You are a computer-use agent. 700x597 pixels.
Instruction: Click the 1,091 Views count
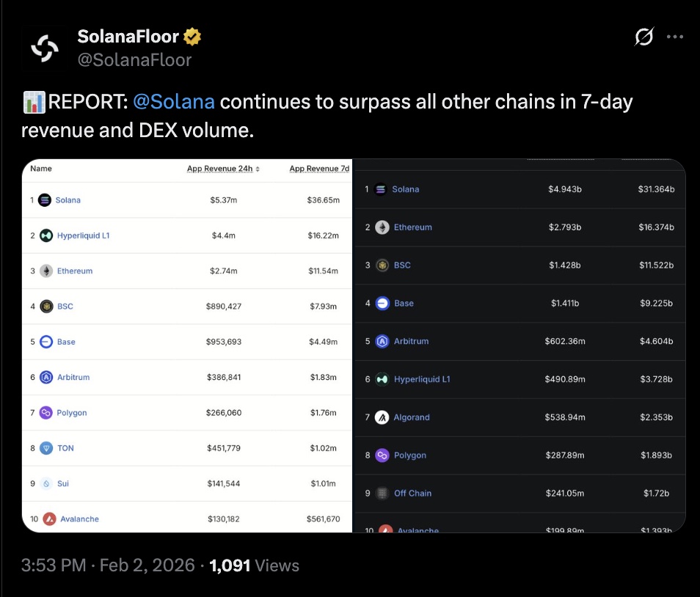[254, 565]
